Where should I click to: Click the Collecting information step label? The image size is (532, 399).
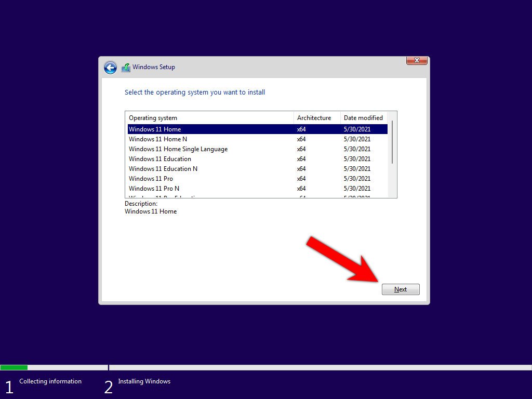point(50,381)
